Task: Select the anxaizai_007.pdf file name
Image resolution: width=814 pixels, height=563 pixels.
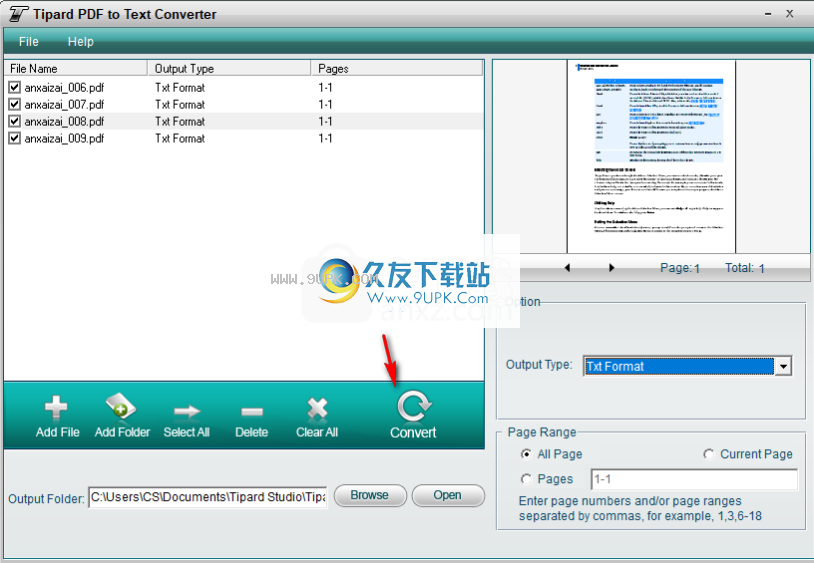Action: pyautogui.click(x=64, y=104)
